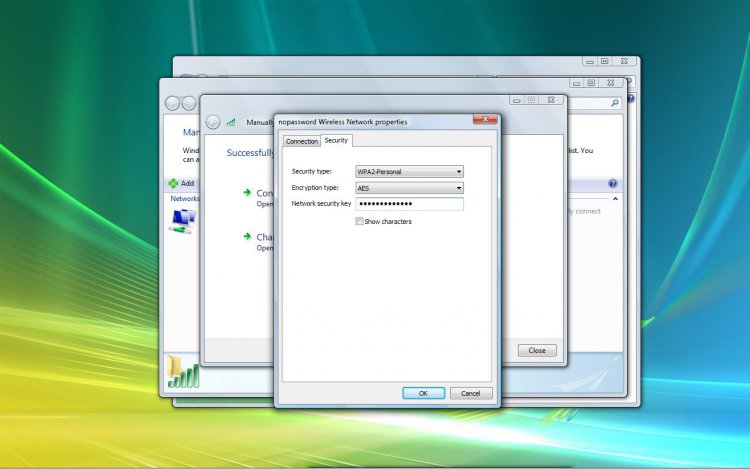Select the Security tab
Screen dimensions: 750x469
[x=336, y=141]
